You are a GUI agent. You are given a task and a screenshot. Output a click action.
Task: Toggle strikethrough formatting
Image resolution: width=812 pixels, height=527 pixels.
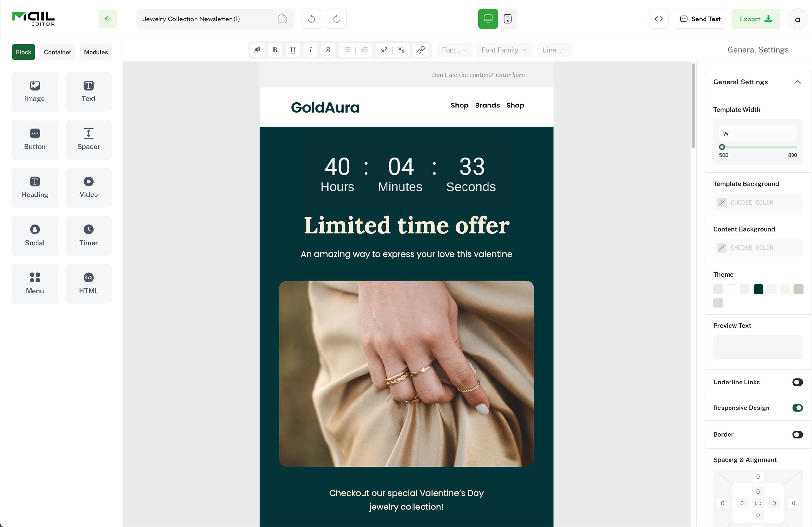coord(328,50)
